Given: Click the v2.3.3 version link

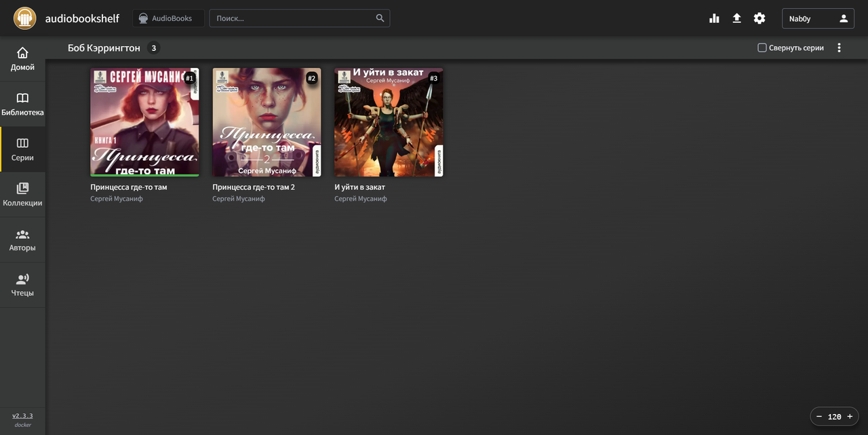Looking at the screenshot, I should pos(22,415).
